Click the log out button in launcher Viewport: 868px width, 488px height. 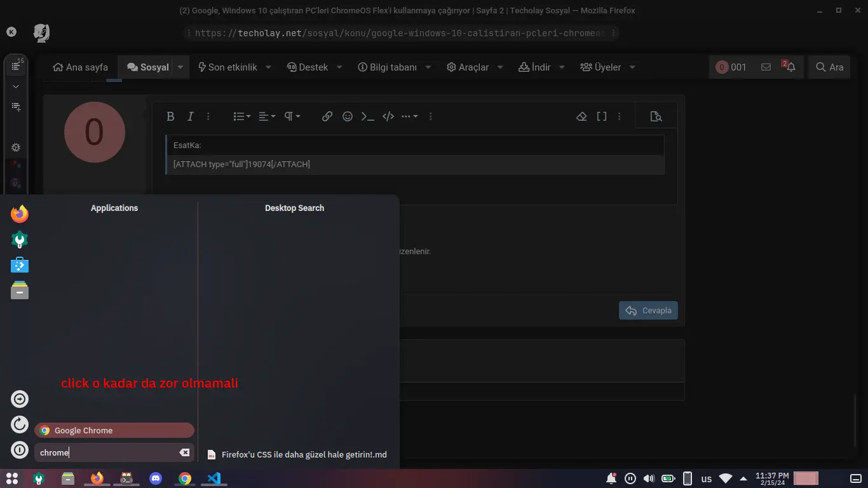pyautogui.click(x=20, y=399)
